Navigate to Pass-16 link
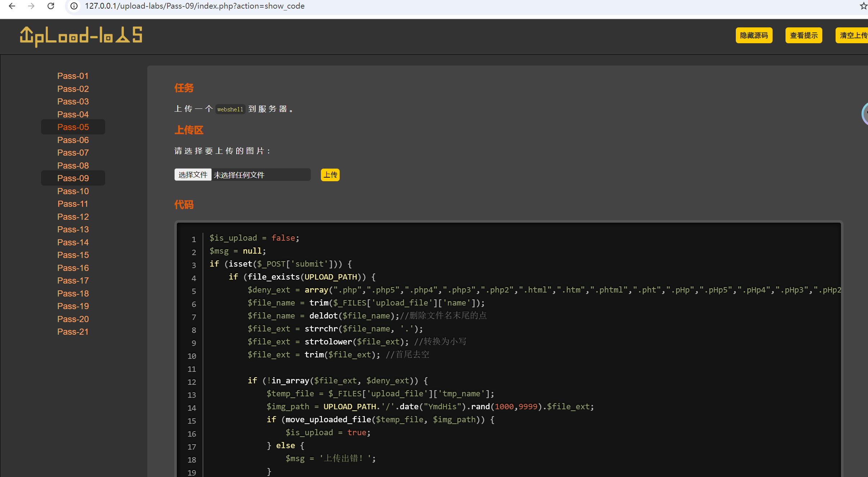The width and height of the screenshot is (868, 477). pos(73,268)
